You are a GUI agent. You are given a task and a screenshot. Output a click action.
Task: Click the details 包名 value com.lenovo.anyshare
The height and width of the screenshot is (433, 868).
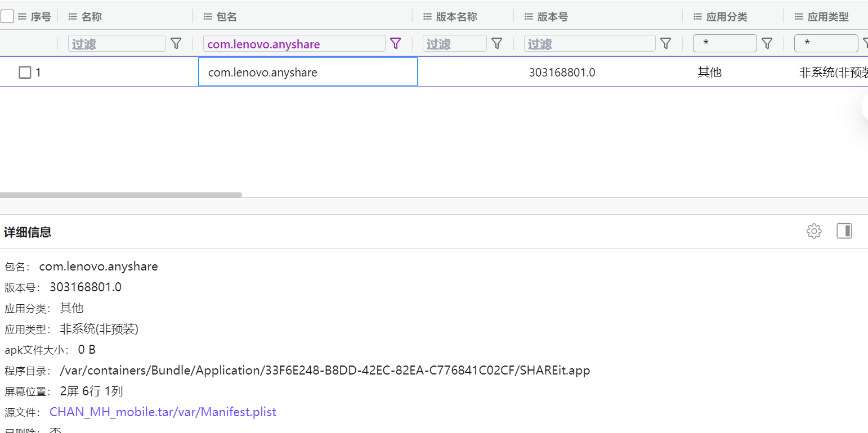click(99, 267)
